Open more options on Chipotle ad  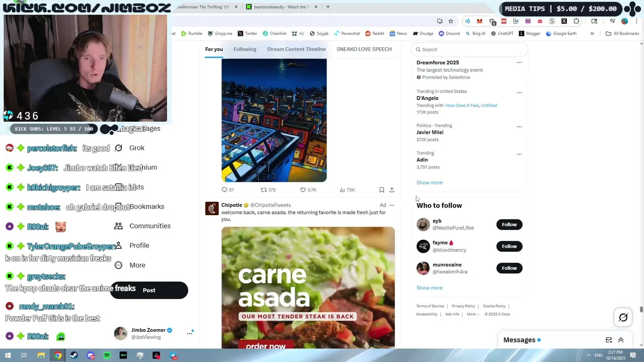(x=392, y=205)
